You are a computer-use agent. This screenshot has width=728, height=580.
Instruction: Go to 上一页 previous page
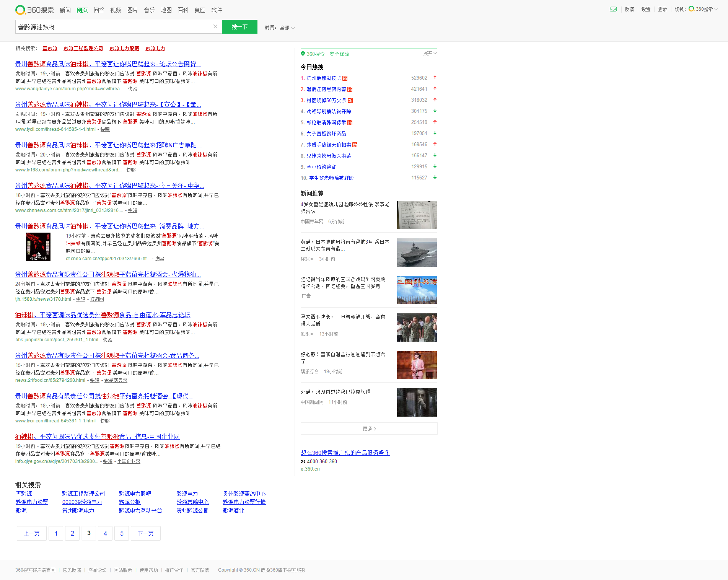[x=32, y=533]
